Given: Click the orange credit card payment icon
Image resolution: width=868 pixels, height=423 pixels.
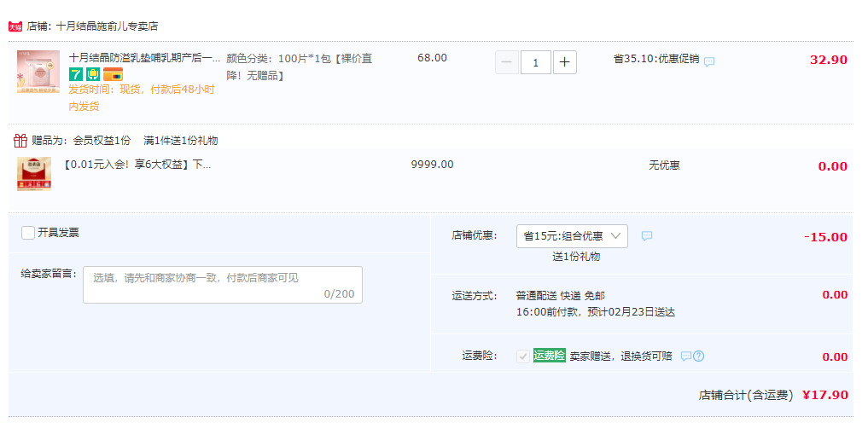Looking at the screenshot, I should [113, 74].
